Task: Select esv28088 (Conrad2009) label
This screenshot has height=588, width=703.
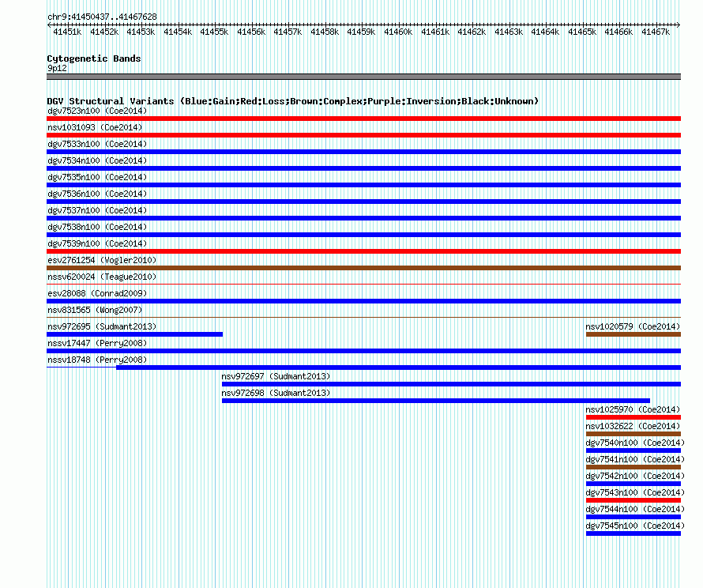Action: click(x=97, y=293)
